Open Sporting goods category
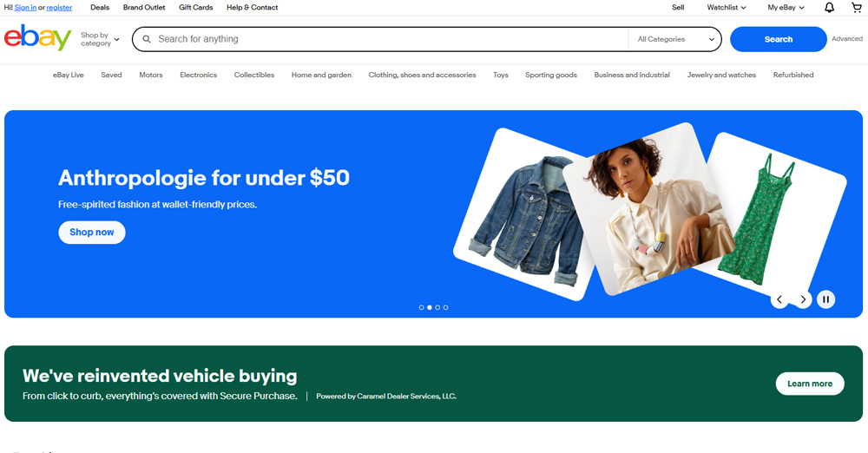 coord(551,75)
